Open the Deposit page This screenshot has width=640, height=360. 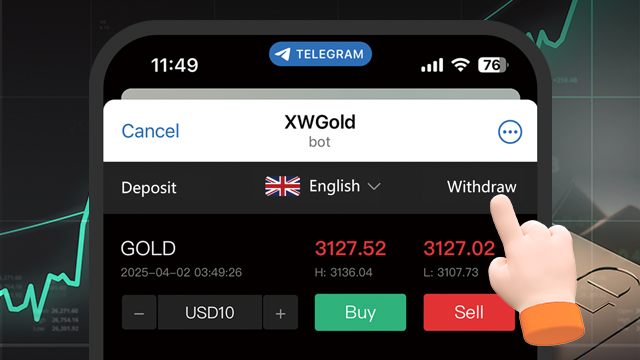[149, 188]
